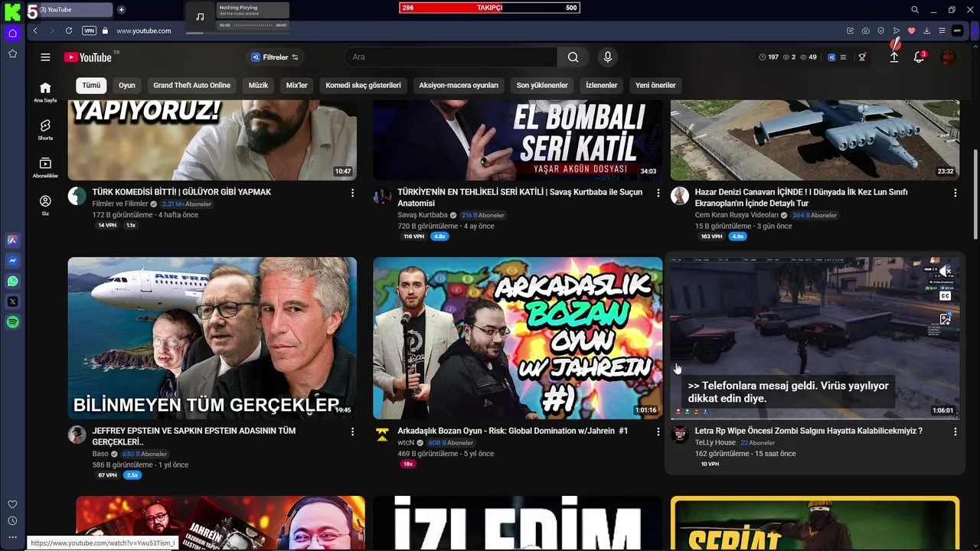Open options menu for Letra Rp video

[x=955, y=432]
